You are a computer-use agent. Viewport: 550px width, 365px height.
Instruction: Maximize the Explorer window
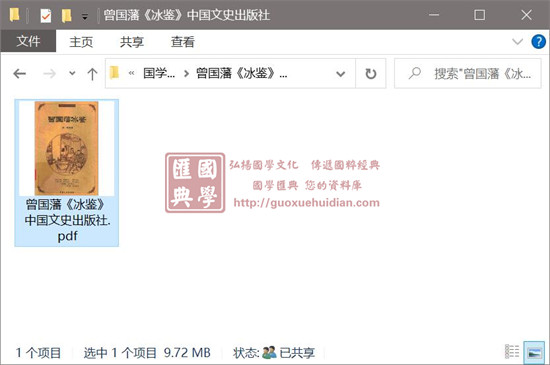pyautogui.click(x=479, y=15)
